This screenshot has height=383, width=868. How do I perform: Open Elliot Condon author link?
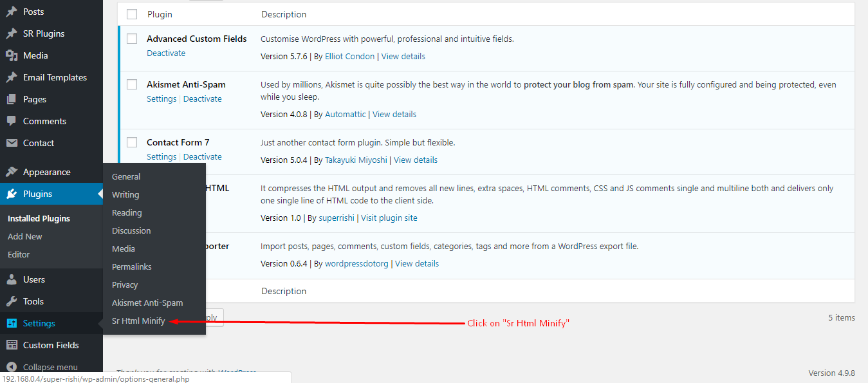[x=348, y=57]
